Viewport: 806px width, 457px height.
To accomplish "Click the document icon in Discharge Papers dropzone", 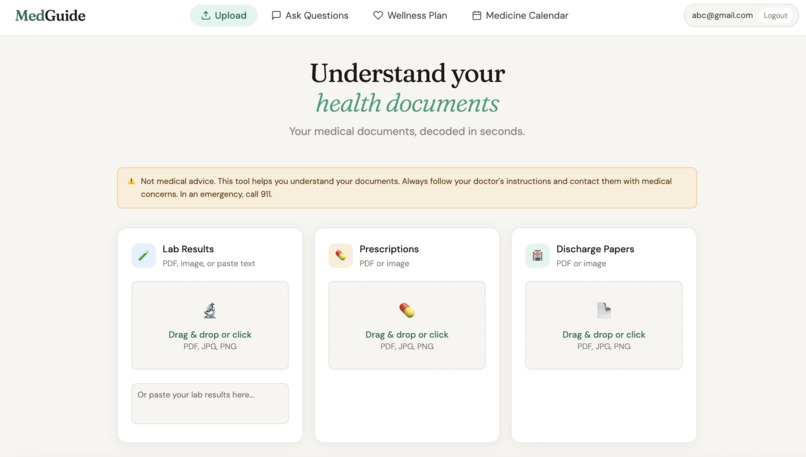I will point(604,310).
